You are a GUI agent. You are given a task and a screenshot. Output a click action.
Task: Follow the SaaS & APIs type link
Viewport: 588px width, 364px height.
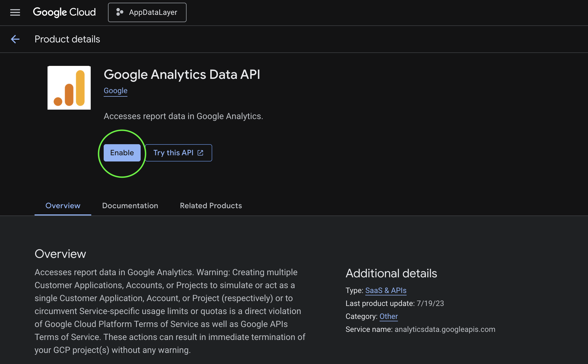pos(386,291)
